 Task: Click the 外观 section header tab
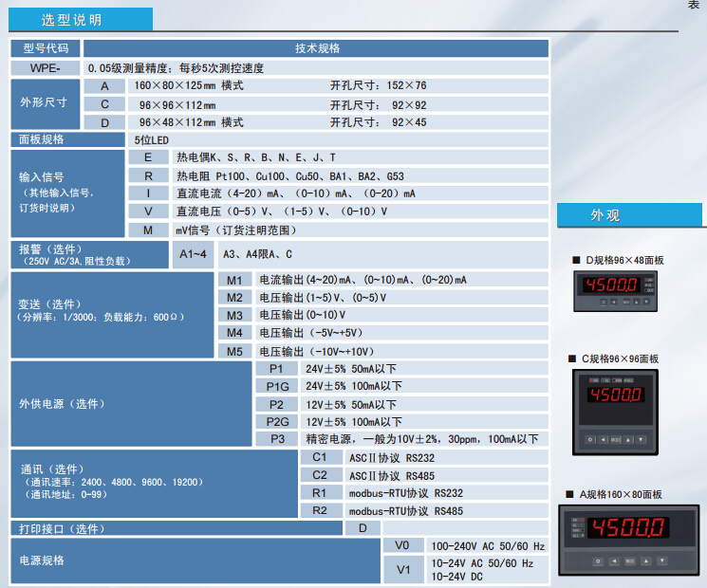click(605, 215)
